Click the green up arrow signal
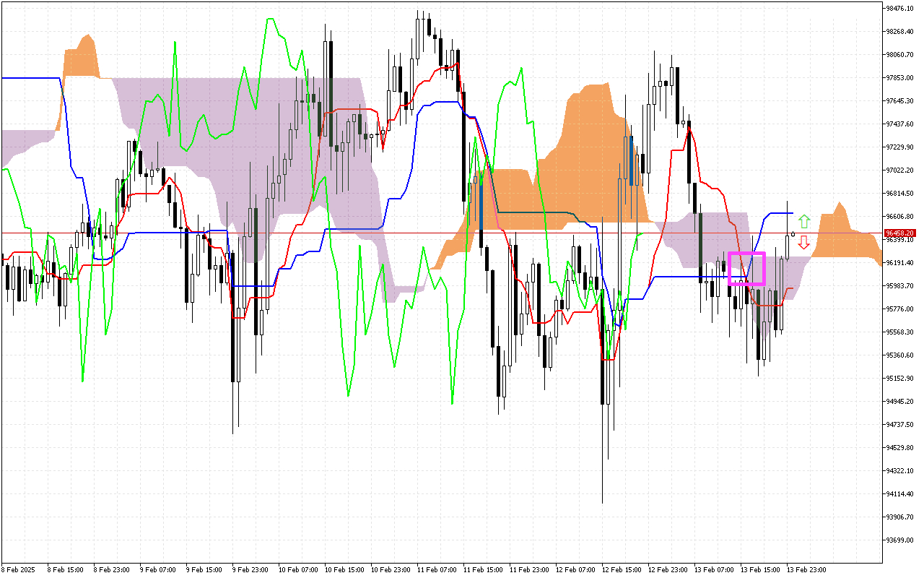924x578 pixels. point(804,222)
